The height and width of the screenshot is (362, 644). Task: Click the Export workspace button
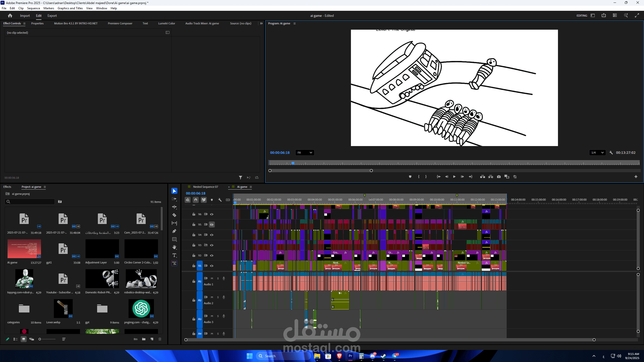(x=52, y=16)
